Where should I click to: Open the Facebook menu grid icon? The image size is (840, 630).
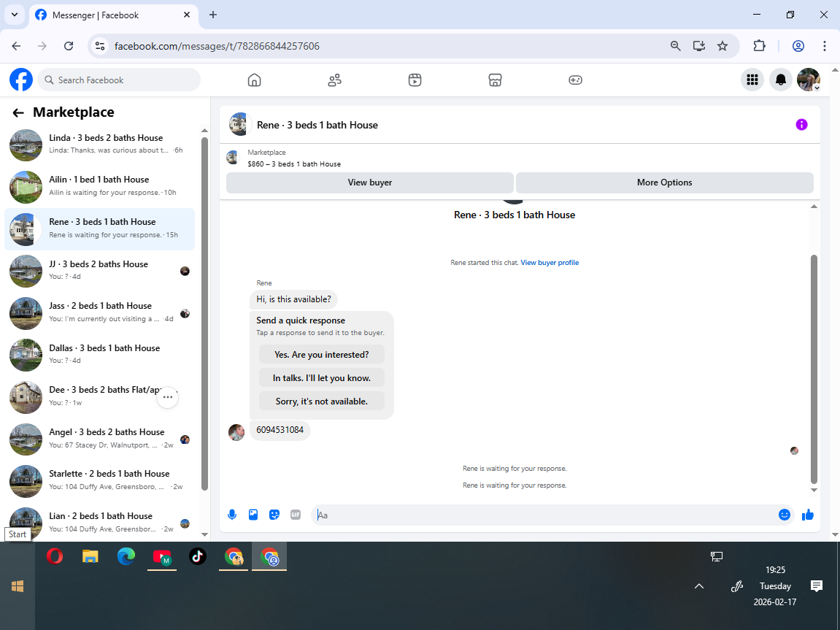pos(752,80)
